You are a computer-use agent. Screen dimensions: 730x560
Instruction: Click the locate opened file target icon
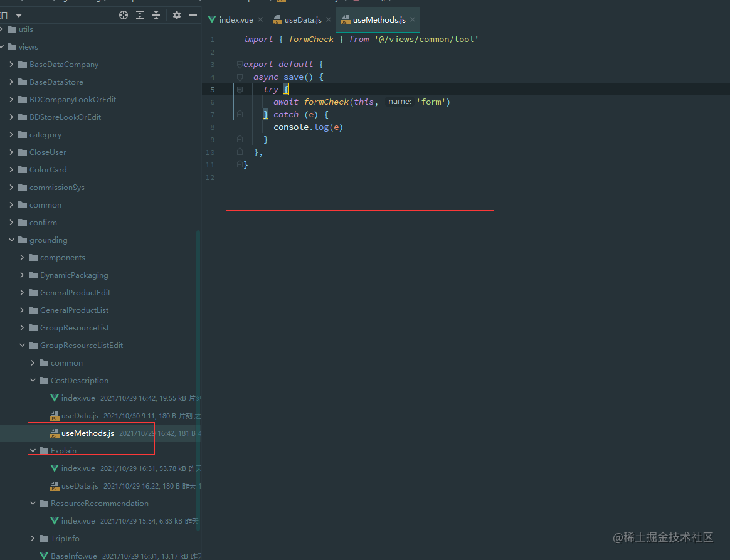(124, 15)
